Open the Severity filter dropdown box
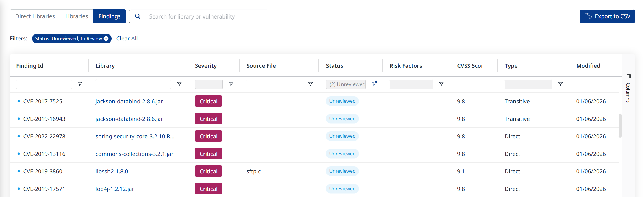 209,84
